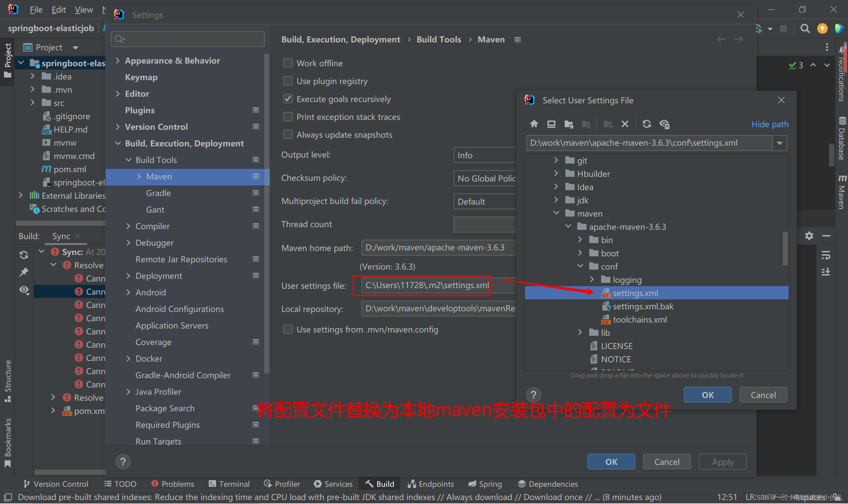
Task: Open Edit menu in IDE menu bar
Action: point(58,10)
